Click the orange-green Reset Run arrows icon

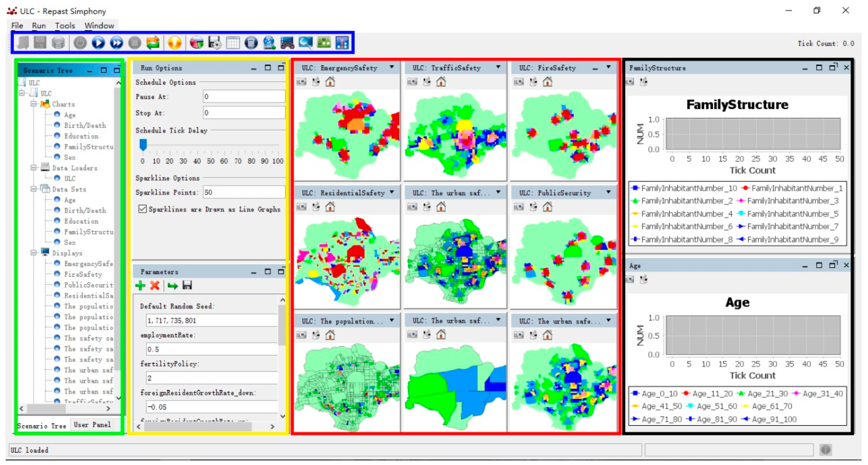pyautogui.click(x=153, y=43)
